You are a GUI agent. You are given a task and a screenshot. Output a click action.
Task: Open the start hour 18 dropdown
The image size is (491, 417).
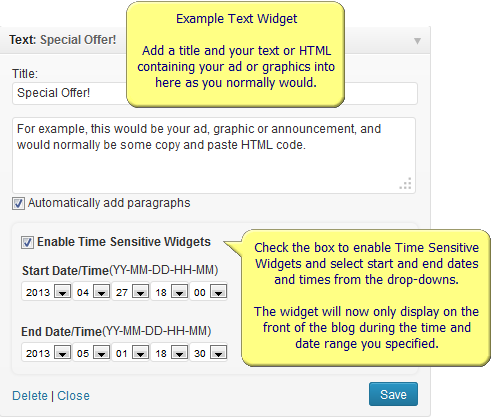pos(170,292)
